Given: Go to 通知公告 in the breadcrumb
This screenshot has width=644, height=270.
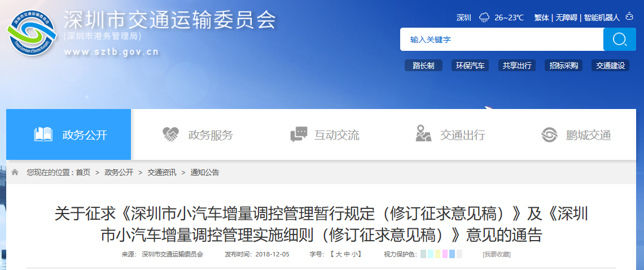Looking at the screenshot, I should (204, 172).
